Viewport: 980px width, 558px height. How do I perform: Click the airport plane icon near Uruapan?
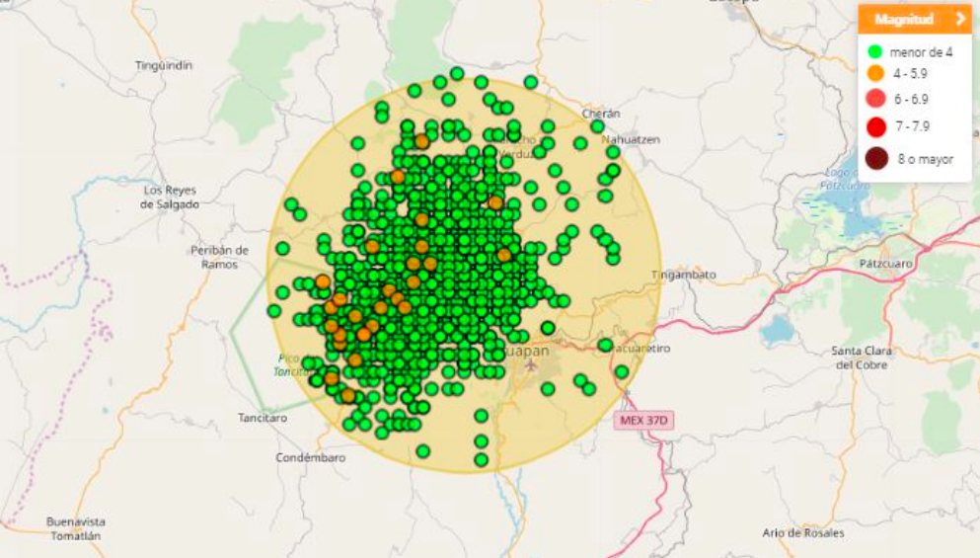pos(532,365)
